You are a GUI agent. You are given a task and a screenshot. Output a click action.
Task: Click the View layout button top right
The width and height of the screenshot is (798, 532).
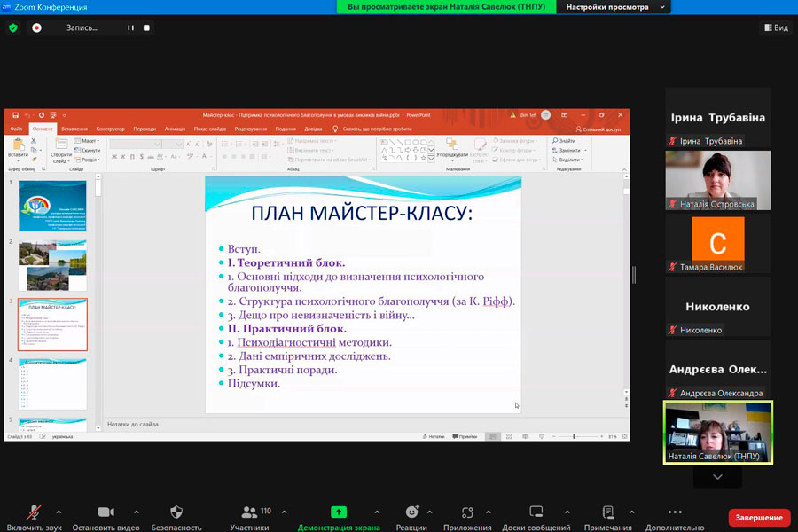(x=776, y=27)
